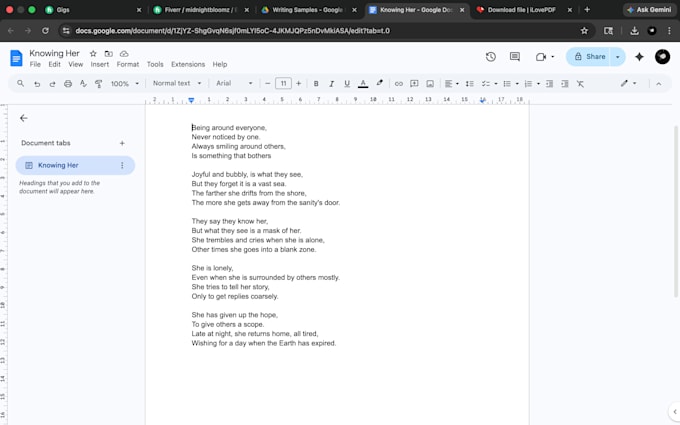Open the View menu
680x425 pixels.
click(x=75, y=64)
